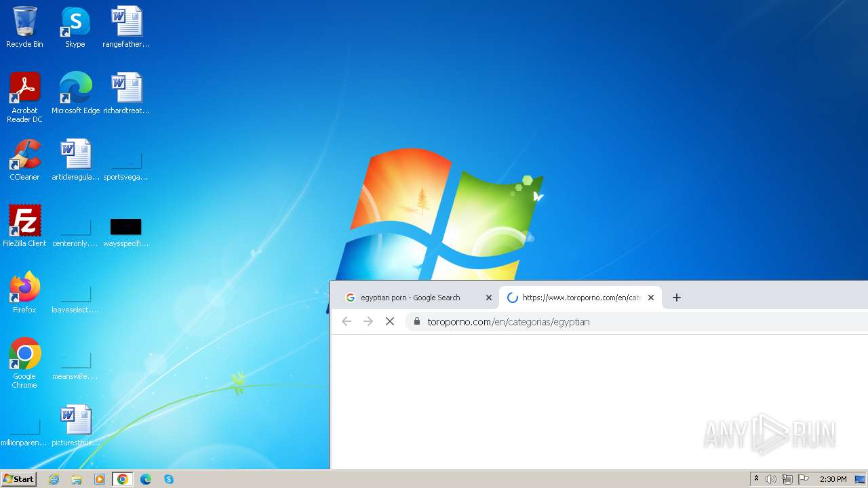Open the picturesthus Word document
This screenshot has height=488, width=868.
coord(75,426)
